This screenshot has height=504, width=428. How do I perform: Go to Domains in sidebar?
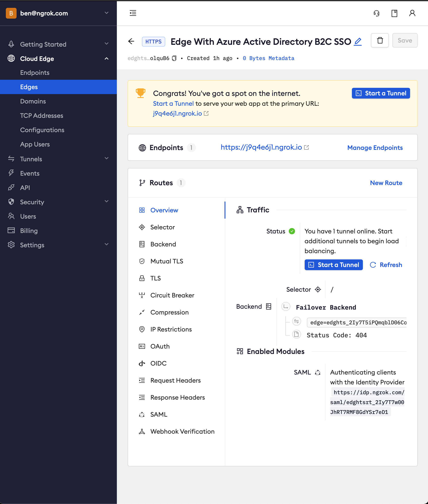58,101
